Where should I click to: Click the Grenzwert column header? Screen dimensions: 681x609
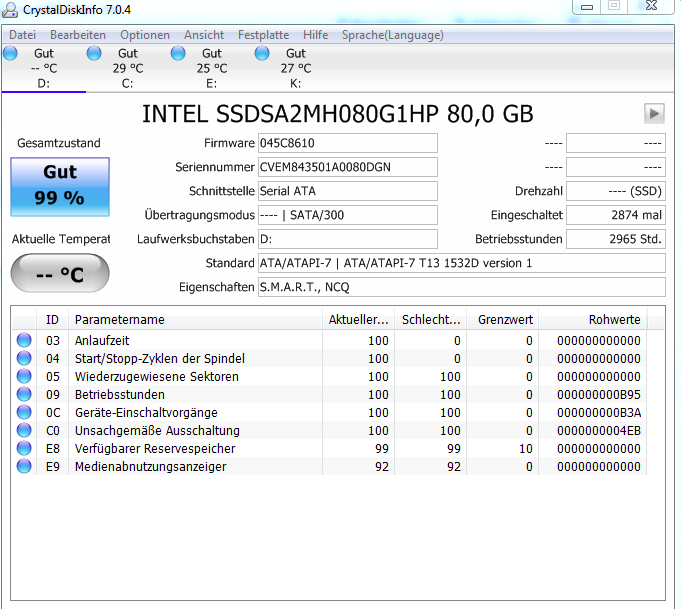[x=502, y=320]
